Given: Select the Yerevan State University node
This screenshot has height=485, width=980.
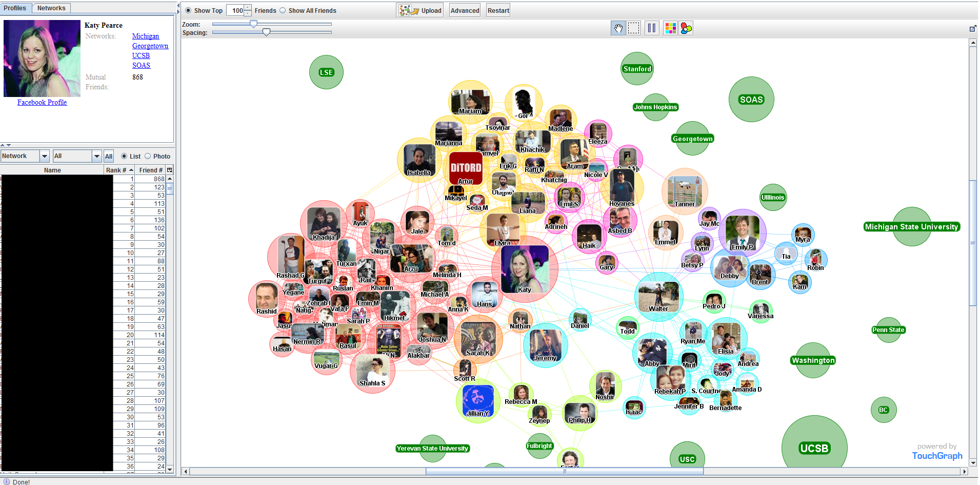Looking at the screenshot, I should [432, 449].
